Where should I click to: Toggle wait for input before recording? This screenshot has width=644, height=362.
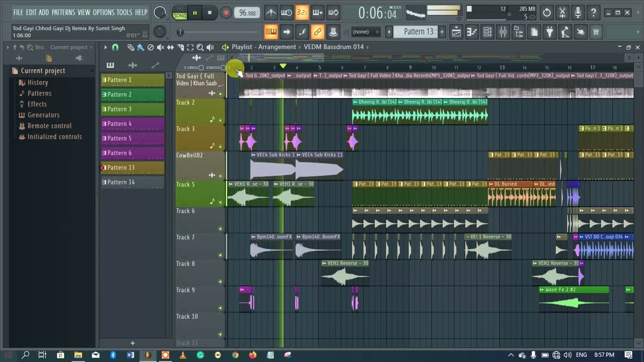(286, 13)
